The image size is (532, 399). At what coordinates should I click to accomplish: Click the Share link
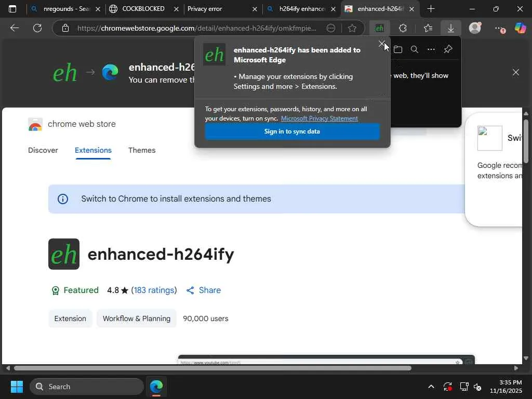click(x=204, y=290)
